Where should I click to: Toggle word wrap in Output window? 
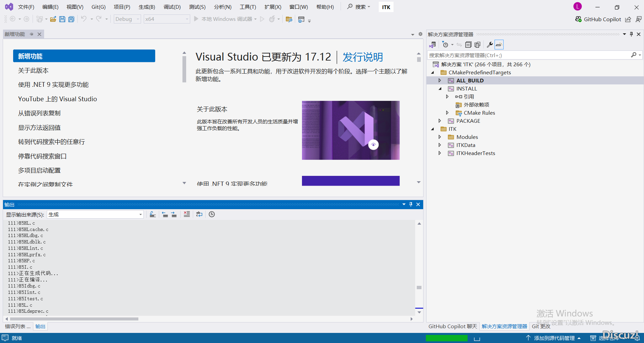199,214
